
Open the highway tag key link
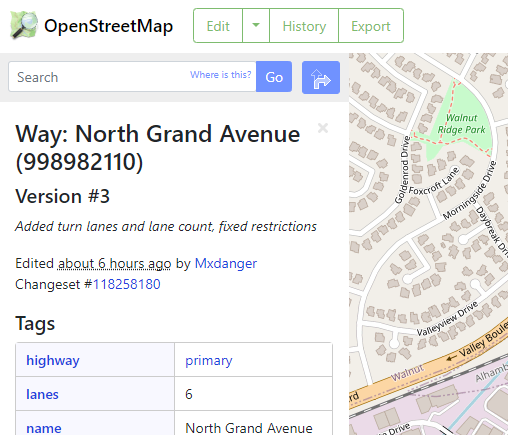(x=53, y=360)
